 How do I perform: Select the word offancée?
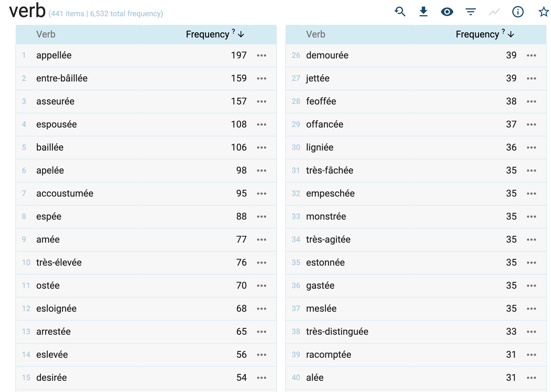pos(325,125)
